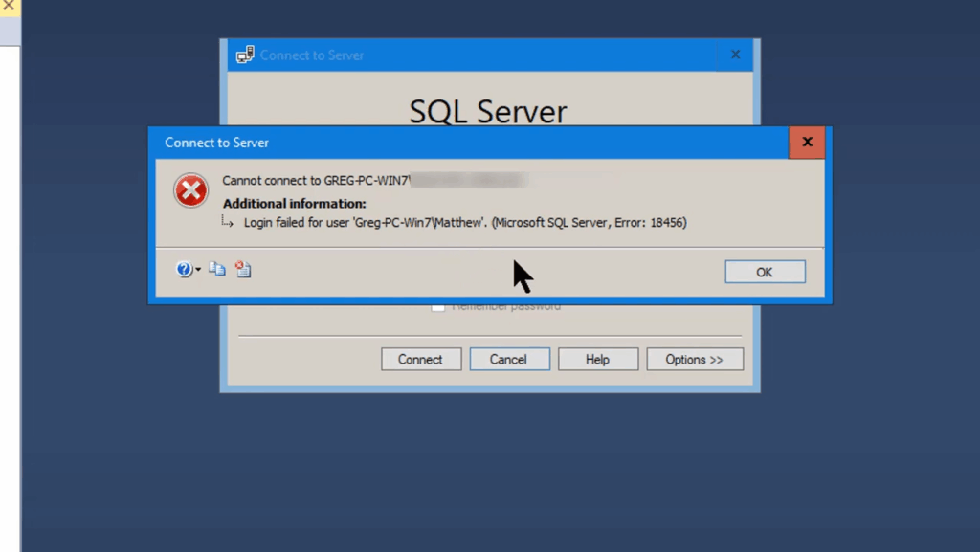The height and width of the screenshot is (552, 980).
Task: Enable the Remember password checkbox
Action: click(437, 306)
